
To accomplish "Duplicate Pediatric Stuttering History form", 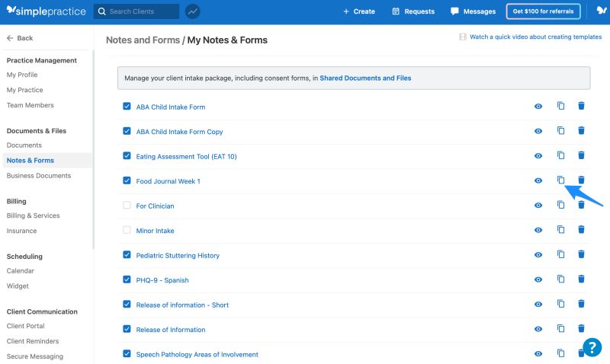I will point(560,254).
